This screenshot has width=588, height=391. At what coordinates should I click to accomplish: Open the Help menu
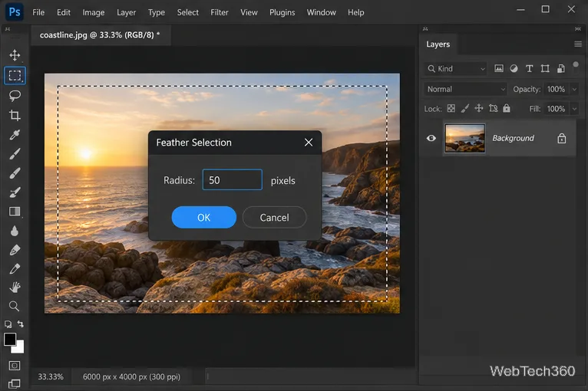(355, 12)
